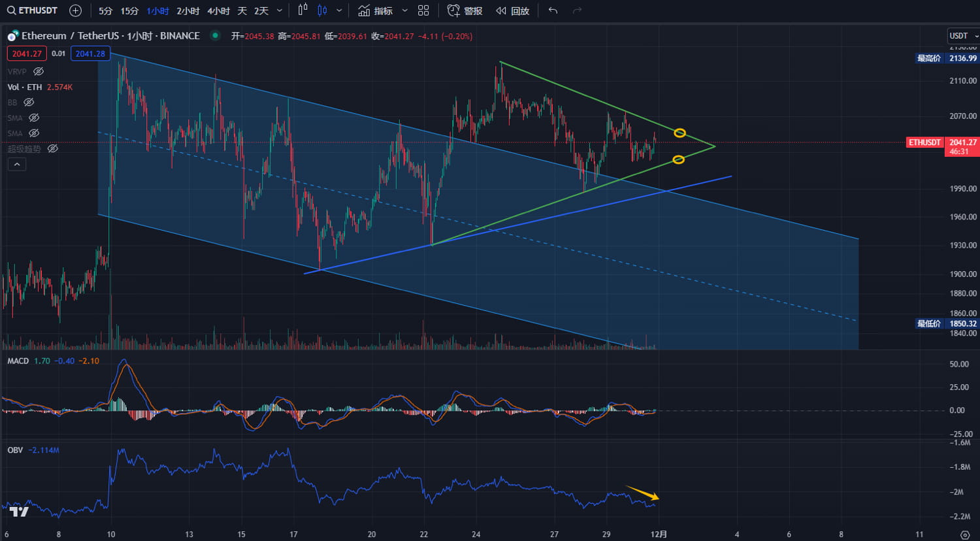The image size is (980, 541).
Task: Expand the time interval dropdown after 2天
Action: [x=280, y=10]
